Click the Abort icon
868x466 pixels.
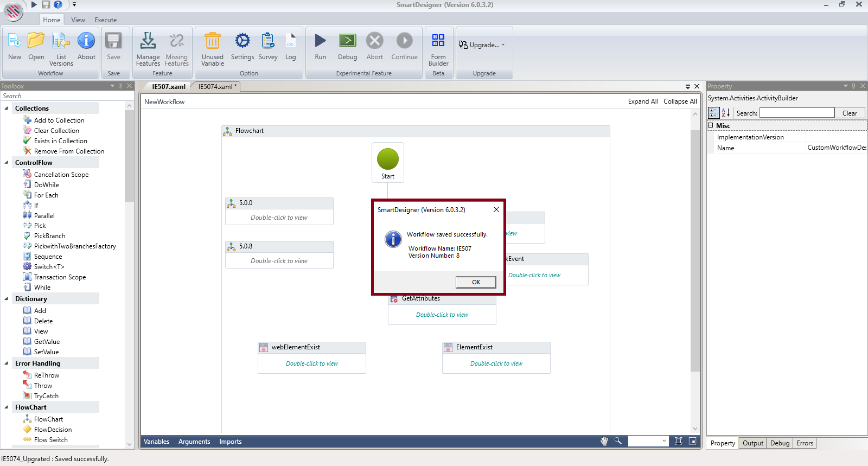pos(375,41)
